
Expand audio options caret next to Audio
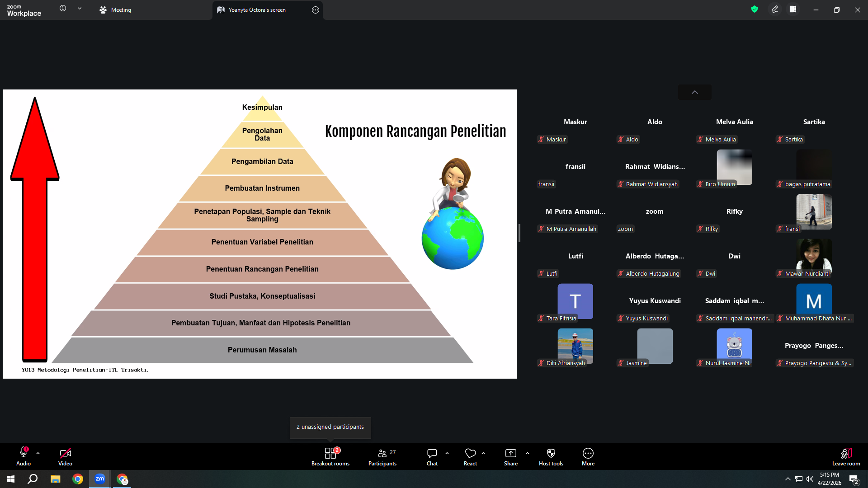tap(38, 453)
